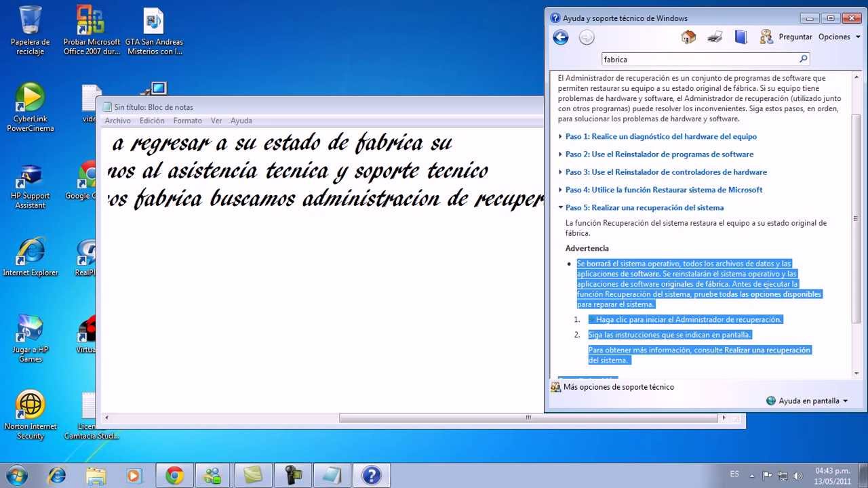Screen dimensions: 868x488
Task: Open the Windows Start menu orb
Action: (x=18, y=475)
